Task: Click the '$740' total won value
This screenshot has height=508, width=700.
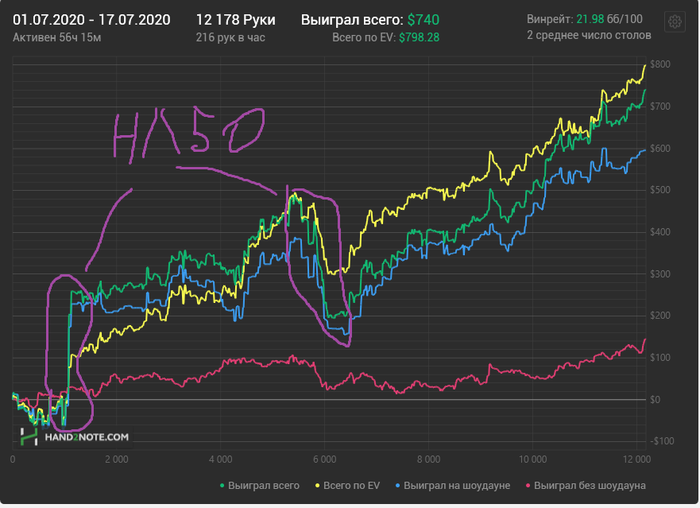Action: (x=423, y=20)
